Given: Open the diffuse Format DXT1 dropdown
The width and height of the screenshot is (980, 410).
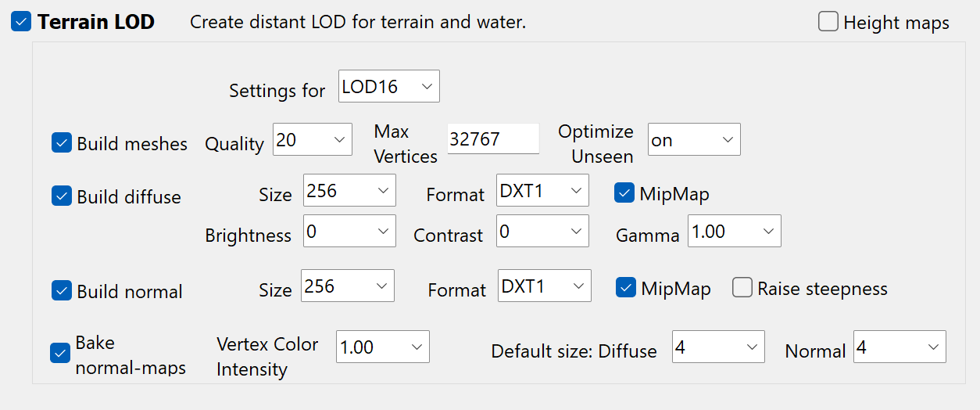Looking at the screenshot, I should [x=542, y=191].
